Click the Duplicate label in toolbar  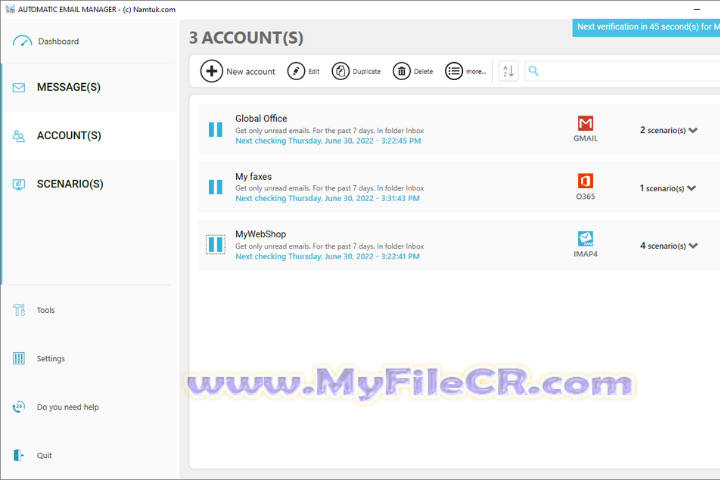pyautogui.click(x=366, y=72)
